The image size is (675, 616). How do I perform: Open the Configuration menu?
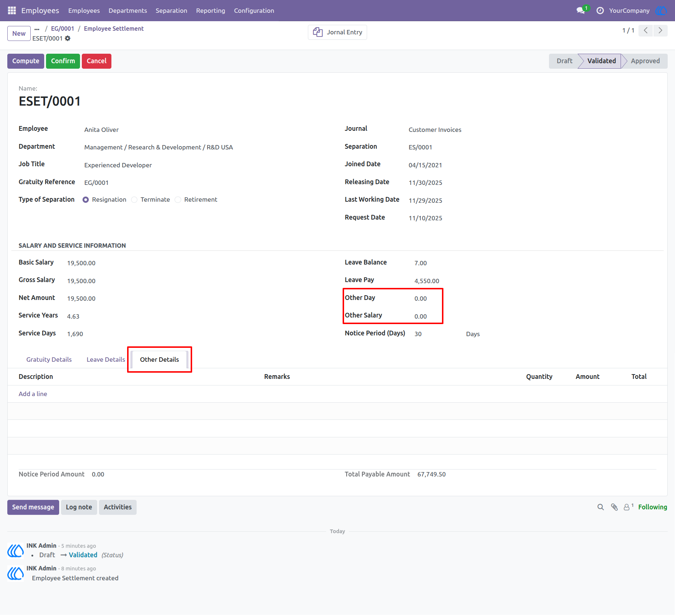coord(254,11)
